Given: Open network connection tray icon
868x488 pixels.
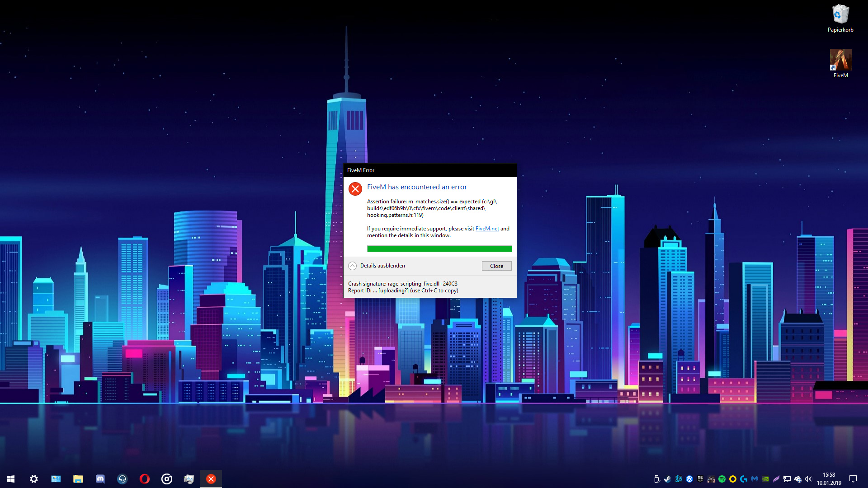Looking at the screenshot, I should click(787, 479).
